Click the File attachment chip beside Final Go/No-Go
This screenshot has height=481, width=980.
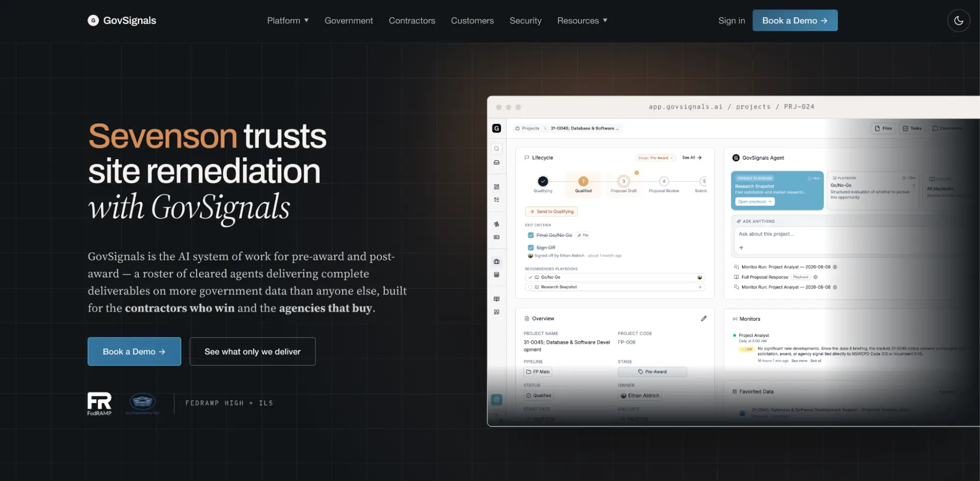coord(583,235)
